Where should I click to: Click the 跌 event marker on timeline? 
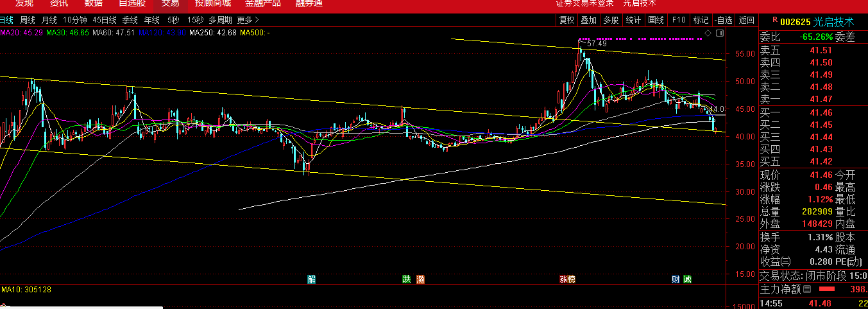pyautogui.click(x=406, y=279)
